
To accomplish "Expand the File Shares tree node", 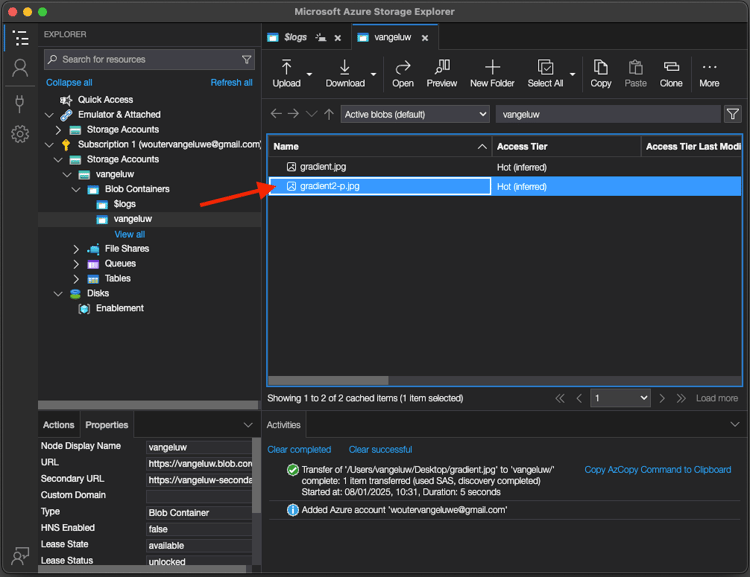I will tap(77, 249).
